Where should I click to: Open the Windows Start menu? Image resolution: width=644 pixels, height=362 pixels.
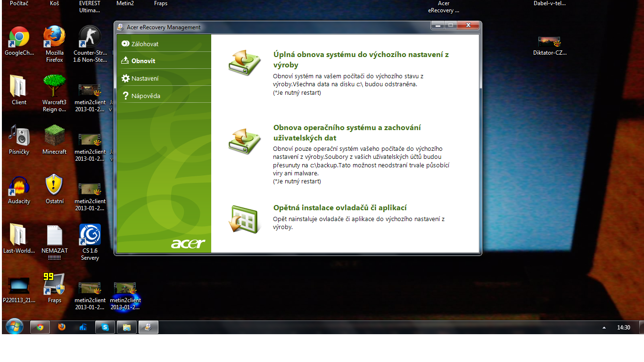[14, 327]
